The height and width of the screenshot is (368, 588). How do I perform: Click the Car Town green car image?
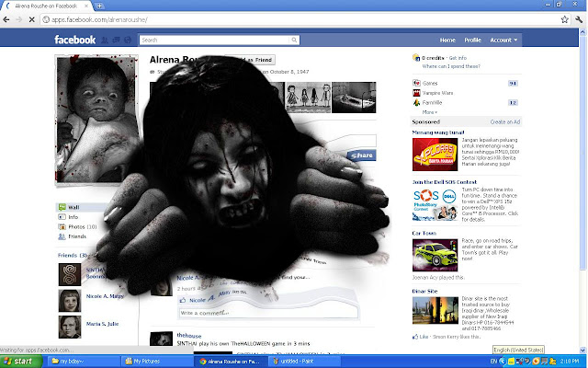(x=435, y=255)
